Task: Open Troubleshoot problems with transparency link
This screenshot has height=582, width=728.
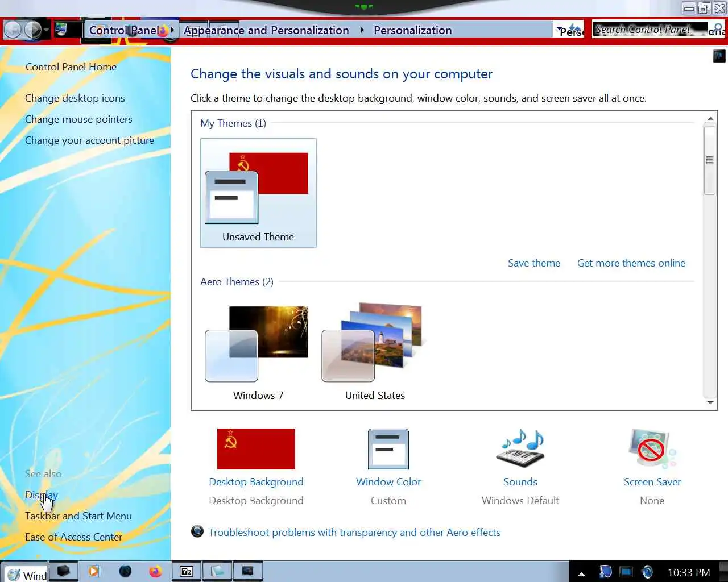Action: point(354,533)
